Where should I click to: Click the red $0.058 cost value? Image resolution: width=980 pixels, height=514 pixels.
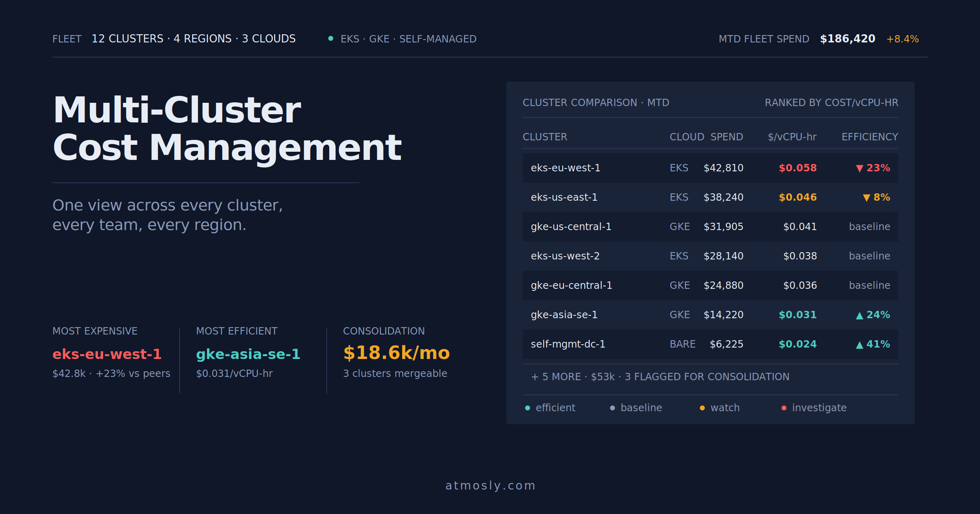pos(797,168)
